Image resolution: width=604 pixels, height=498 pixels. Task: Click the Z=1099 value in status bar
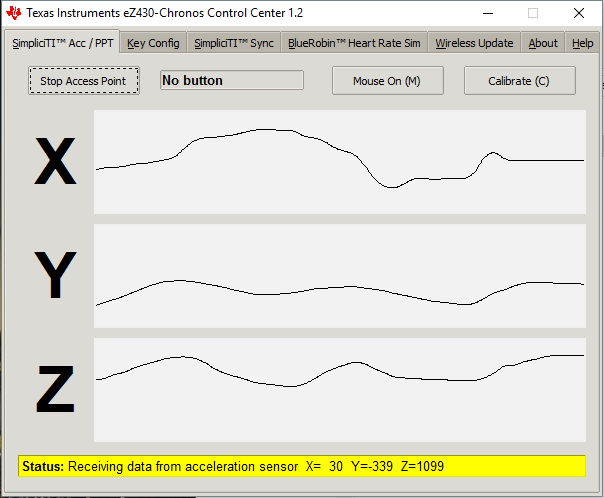point(422,466)
